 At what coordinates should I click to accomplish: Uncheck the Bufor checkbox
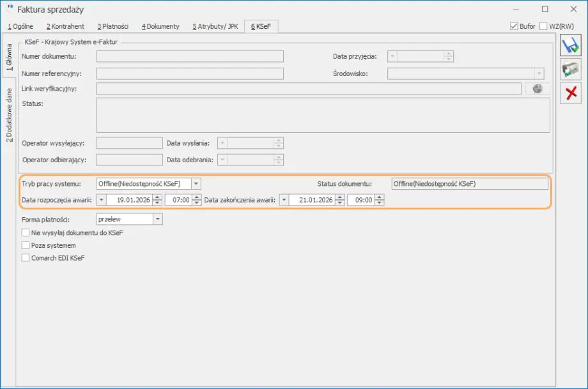514,26
